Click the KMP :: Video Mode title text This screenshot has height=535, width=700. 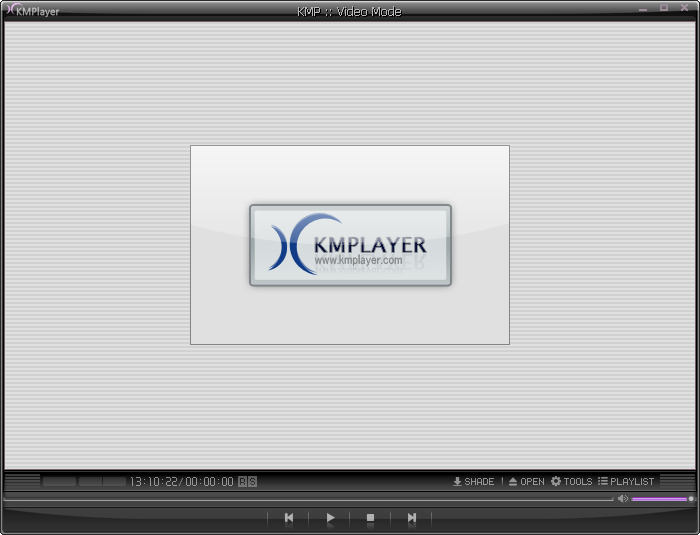(x=349, y=12)
